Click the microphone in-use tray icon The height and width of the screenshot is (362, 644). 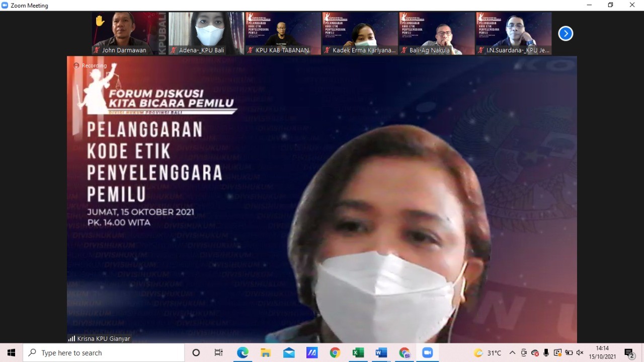point(546,353)
